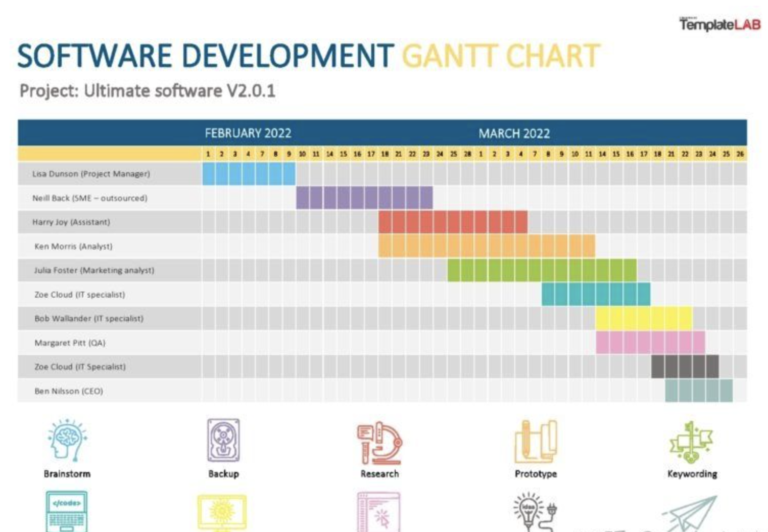Select the pink web page cursor icon

pyautogui.click(x=378, y=512)
